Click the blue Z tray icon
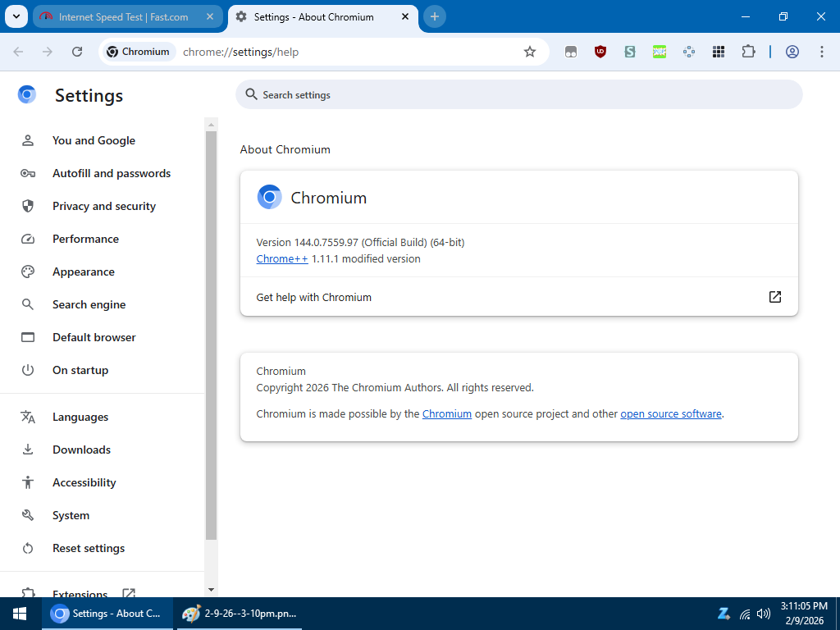The height and width of the screenshot is (630, 840). [724, 614]
